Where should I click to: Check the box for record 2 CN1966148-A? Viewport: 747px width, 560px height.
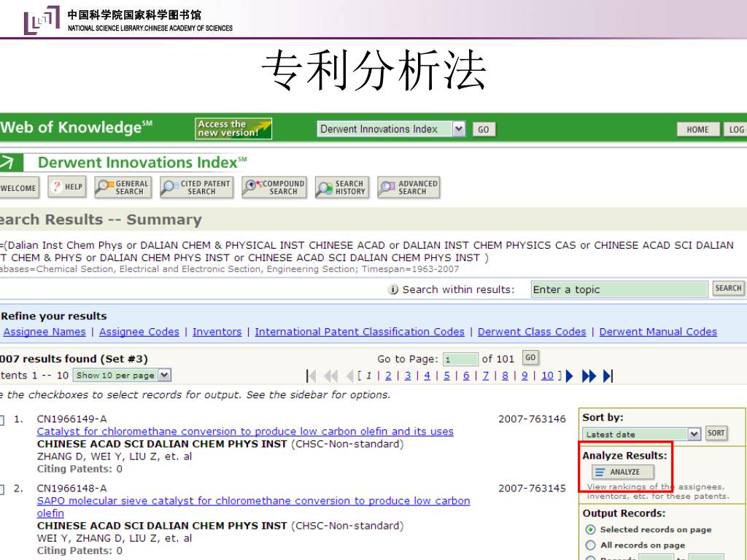2,489
